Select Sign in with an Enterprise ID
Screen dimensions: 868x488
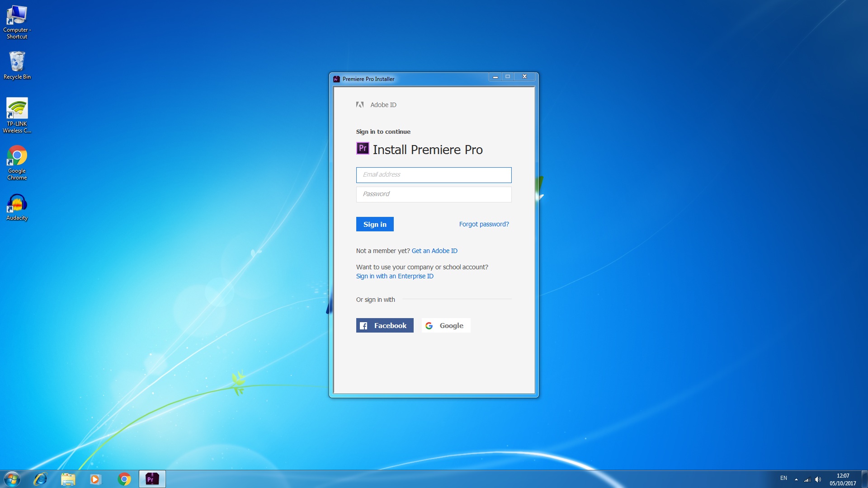coord(395,276)
